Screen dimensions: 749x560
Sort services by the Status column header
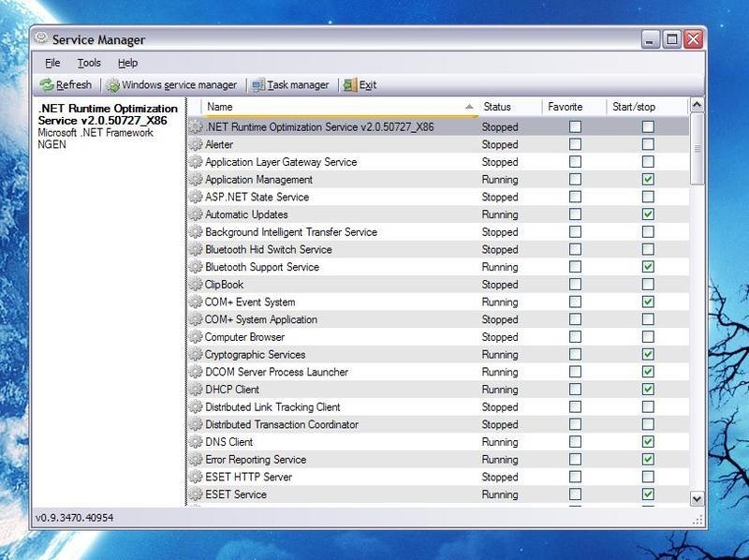(x=500, y=107)
